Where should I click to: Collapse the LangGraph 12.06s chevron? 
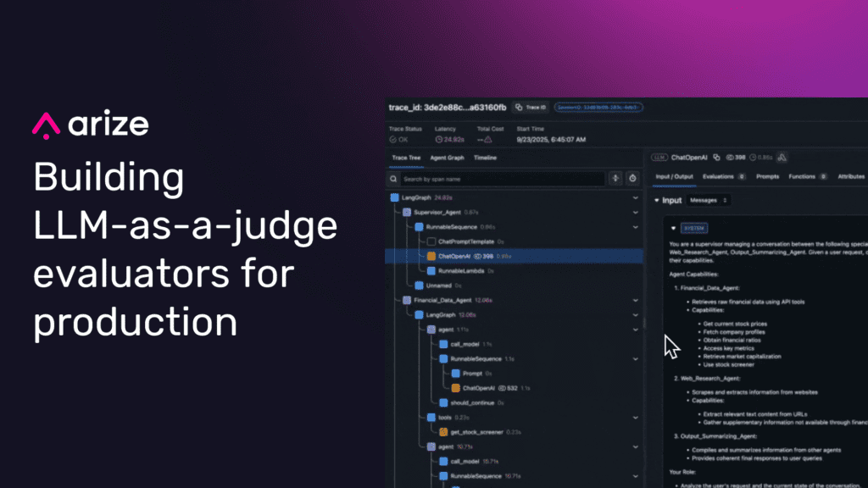point(636,315)
